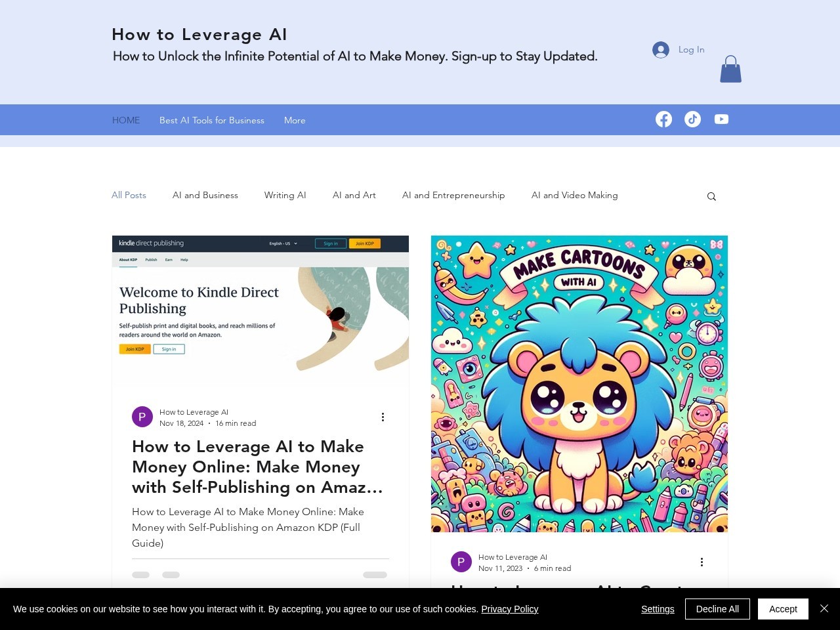This screenshot has width=840, height=630.
Task: View AI and Entrepreneurship posts
Action: (x=453, y=195)
